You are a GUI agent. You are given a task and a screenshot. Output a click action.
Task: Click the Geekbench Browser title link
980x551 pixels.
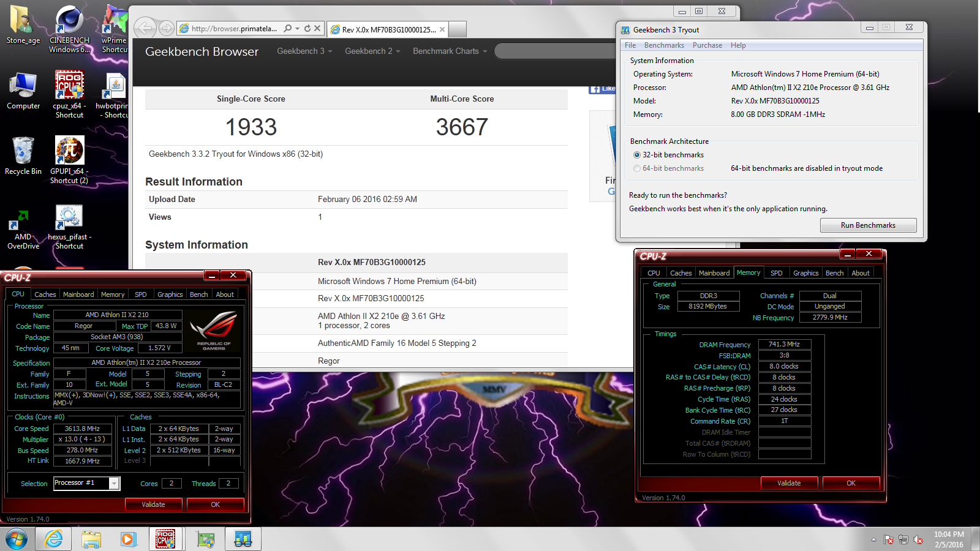click(202, 51)
